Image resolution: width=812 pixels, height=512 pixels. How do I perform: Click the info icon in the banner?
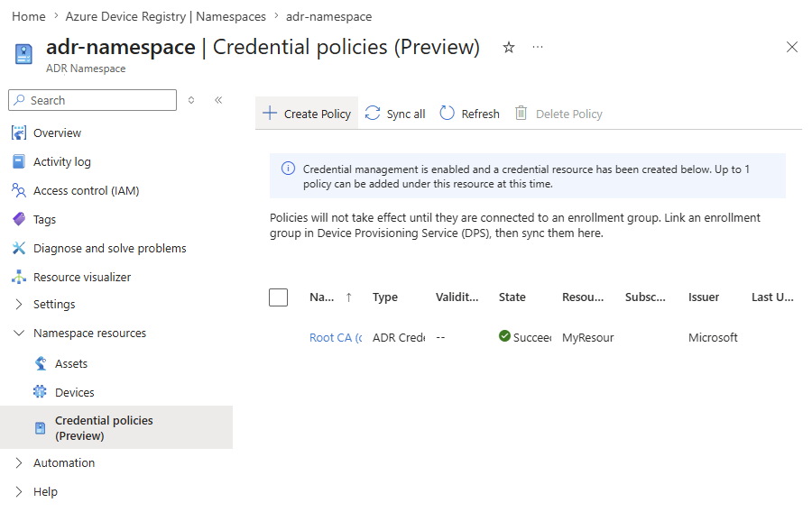(x=288, y=169)
